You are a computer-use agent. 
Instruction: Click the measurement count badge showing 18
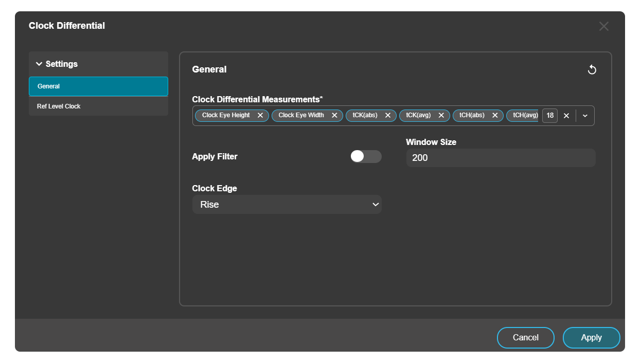(549, 115)
